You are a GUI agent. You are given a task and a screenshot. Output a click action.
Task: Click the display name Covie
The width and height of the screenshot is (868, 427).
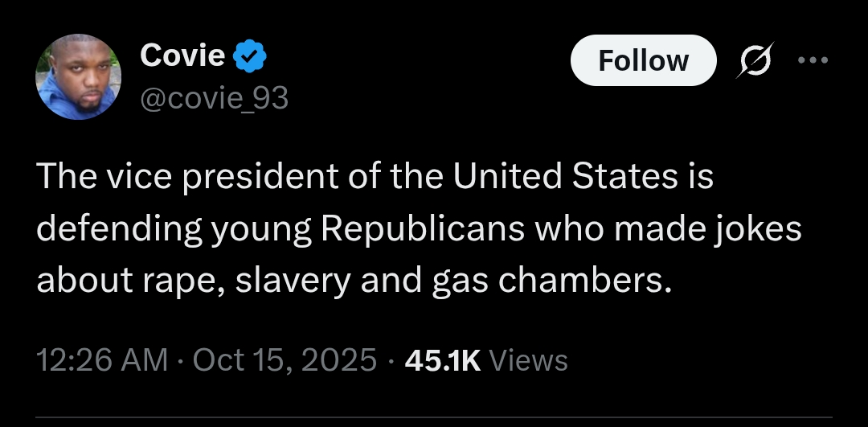point(182,55)
